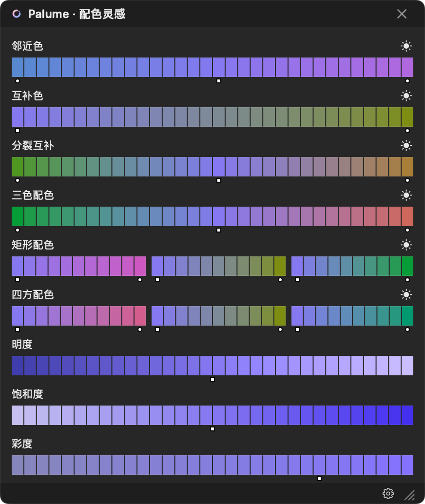
Task: Pick green end swatch in 矩形配色 third group
Action: pyautogui.click(x=407, y=266)
